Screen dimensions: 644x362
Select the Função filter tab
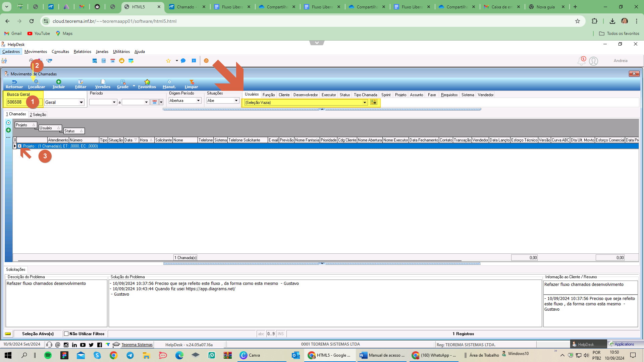pos(269,95)
